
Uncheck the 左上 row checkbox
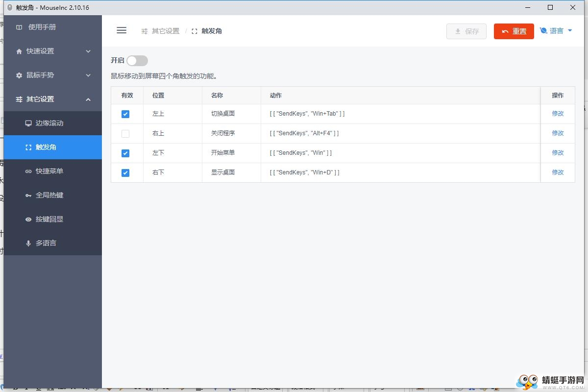125,114
